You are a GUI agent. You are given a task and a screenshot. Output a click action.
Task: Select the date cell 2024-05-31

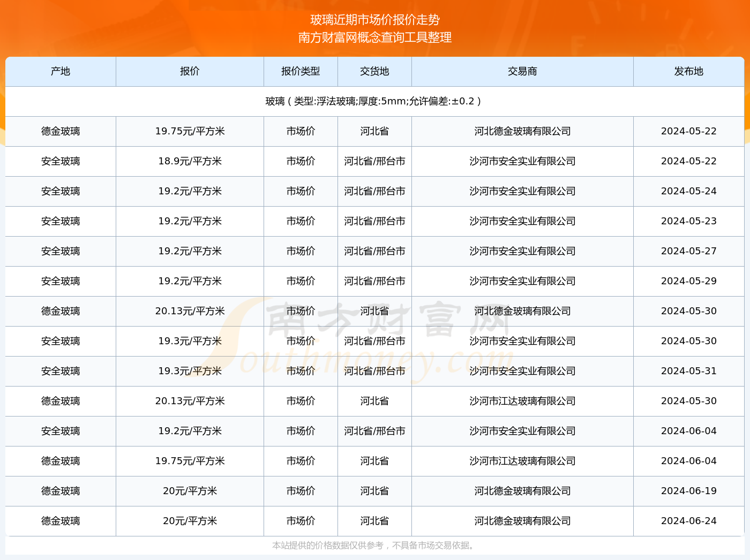[688, 371]
